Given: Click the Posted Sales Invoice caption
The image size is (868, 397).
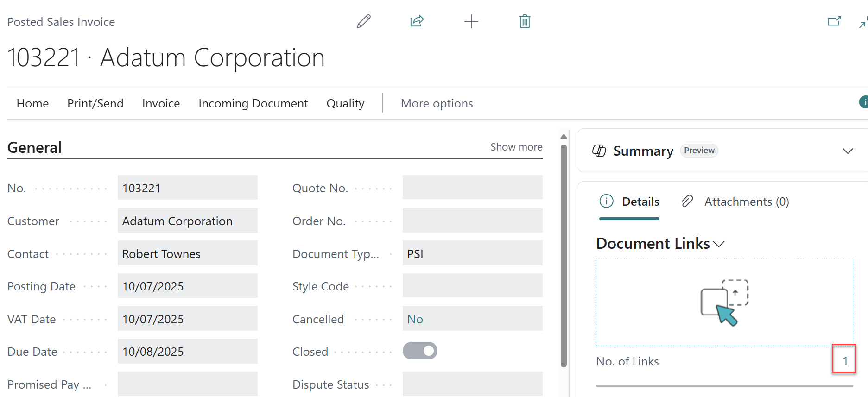Looking at the screenshot, I should coord(61,22).
